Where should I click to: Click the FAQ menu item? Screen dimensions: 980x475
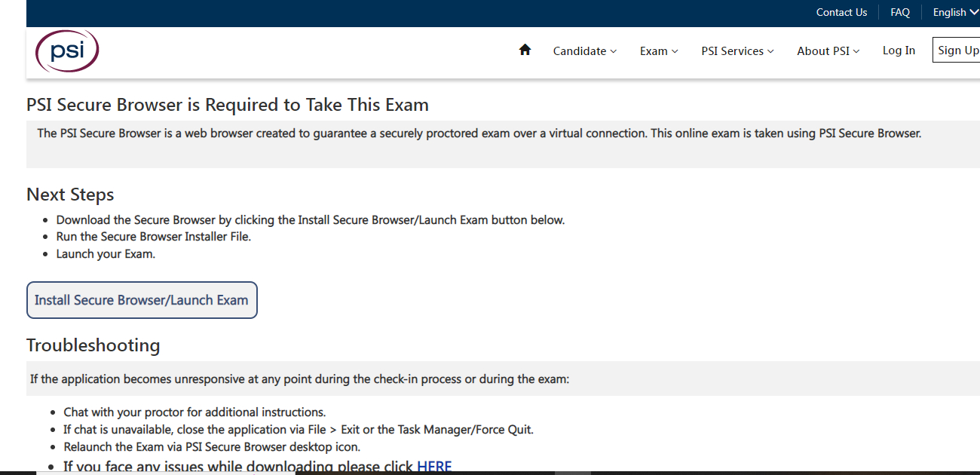(x=900, y=12)
